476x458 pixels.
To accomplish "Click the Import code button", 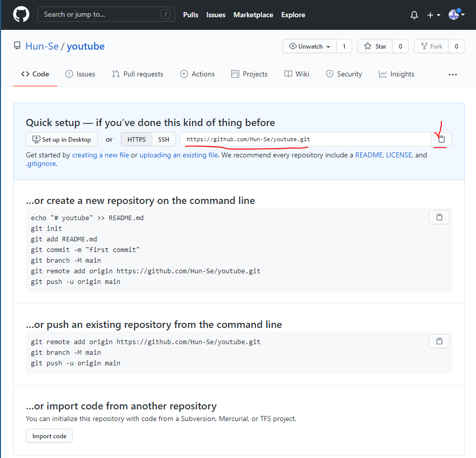I will click(49, 436).
